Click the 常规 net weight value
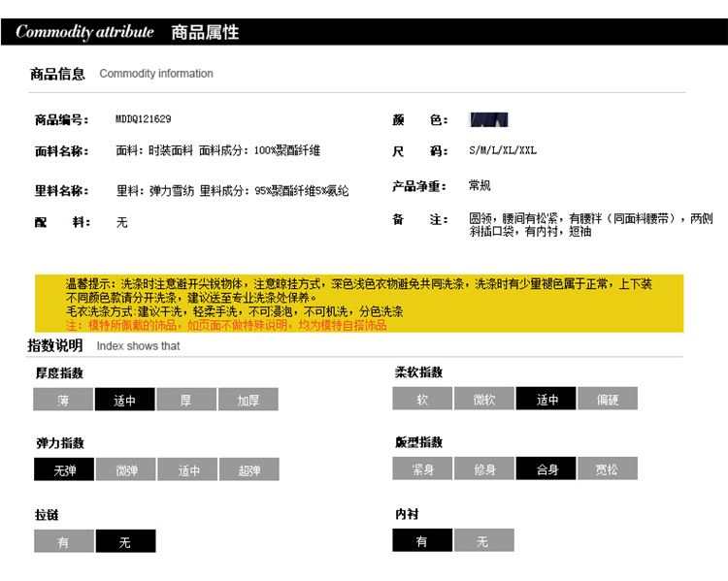 coord(480,185)
